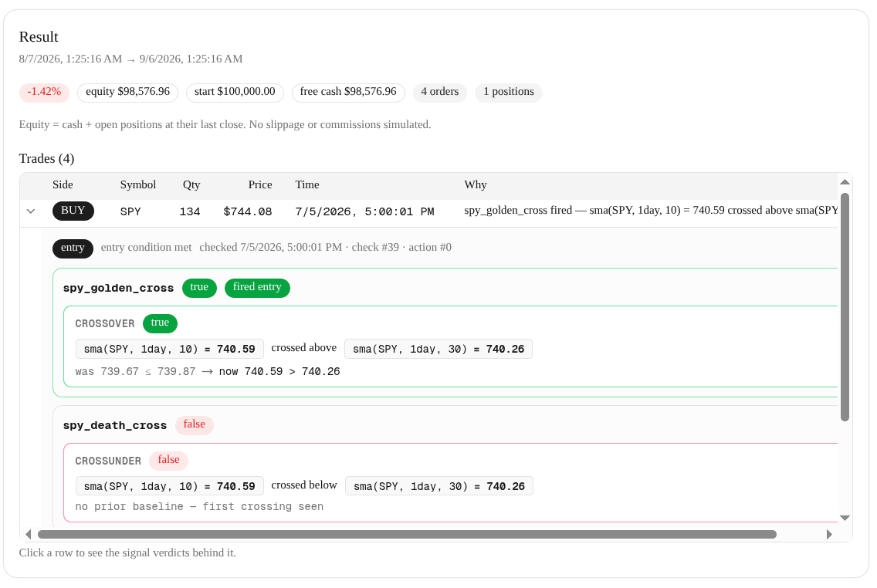Click the spy_golden_cross fired reason text
877x588 pixels.
point(651,211)
